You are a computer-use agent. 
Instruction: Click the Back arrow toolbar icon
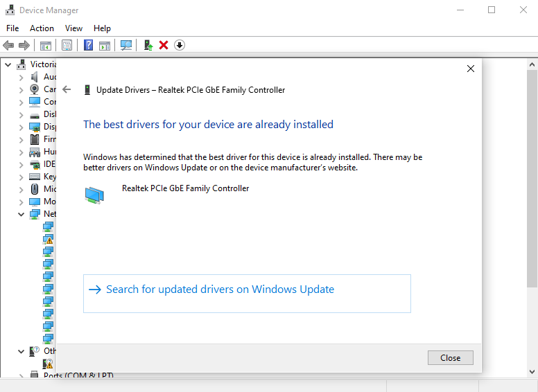tap(8, 45)
